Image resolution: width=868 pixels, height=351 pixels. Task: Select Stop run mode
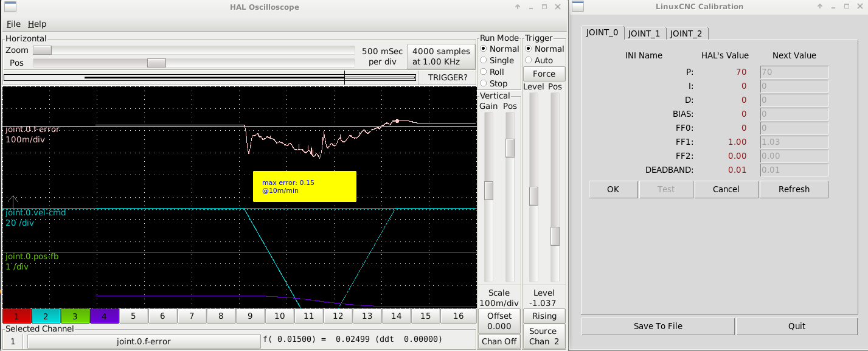click(493, 83)
